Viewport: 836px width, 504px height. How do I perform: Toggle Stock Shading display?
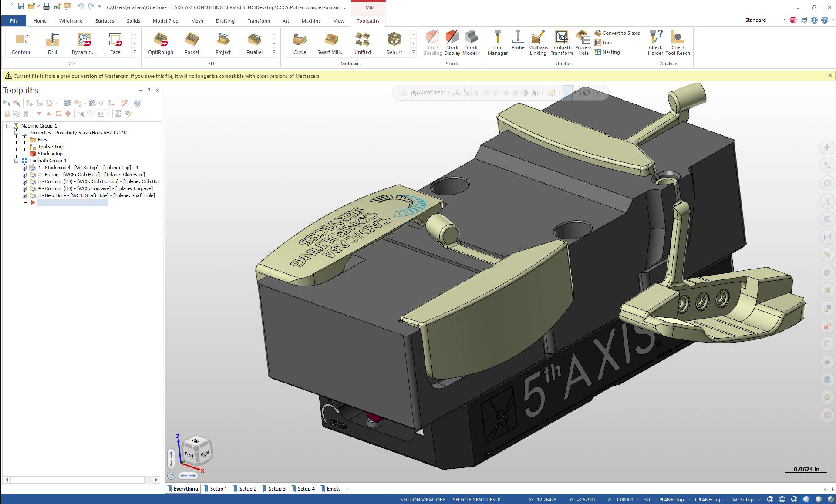(x=433, y=42)
